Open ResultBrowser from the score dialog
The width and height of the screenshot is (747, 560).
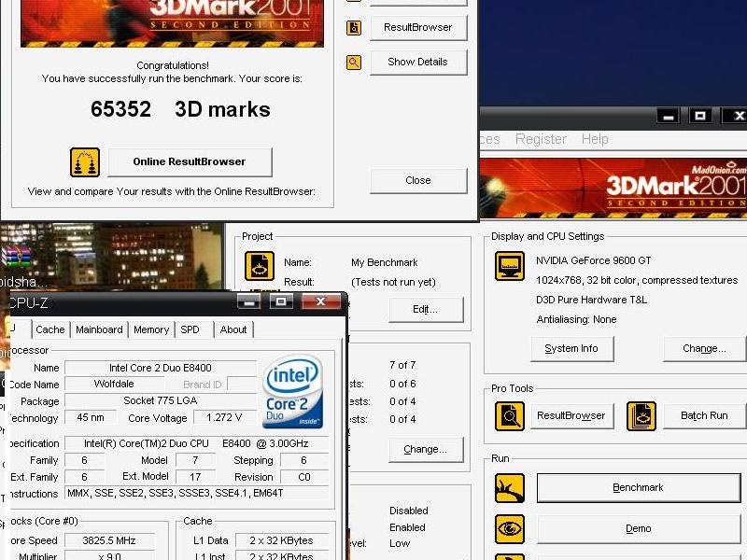(x=418, y=28)
